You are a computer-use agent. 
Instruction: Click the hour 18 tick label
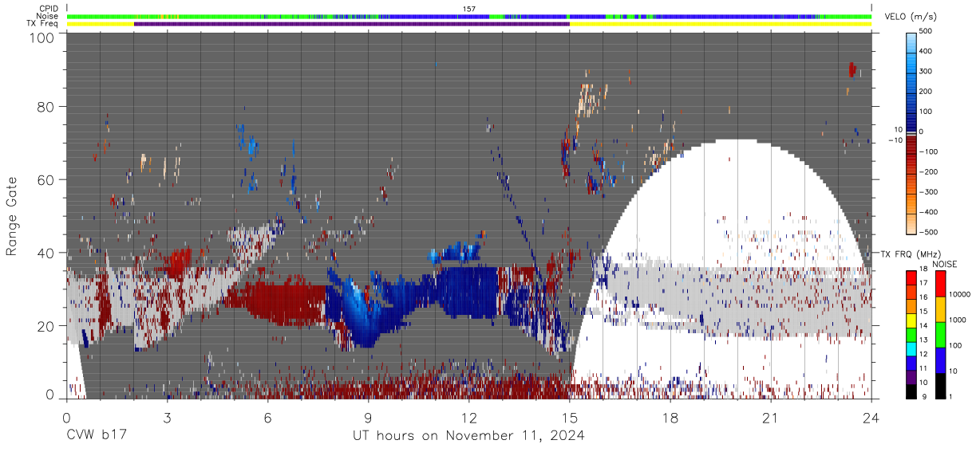[x=670, y=417]
